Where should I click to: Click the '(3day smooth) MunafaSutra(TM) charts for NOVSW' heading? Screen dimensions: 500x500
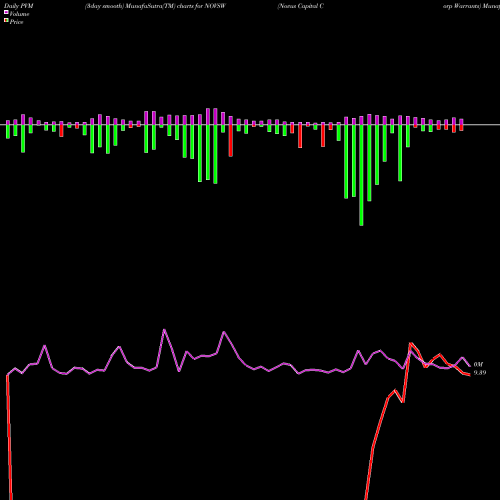tap(155, 6)
